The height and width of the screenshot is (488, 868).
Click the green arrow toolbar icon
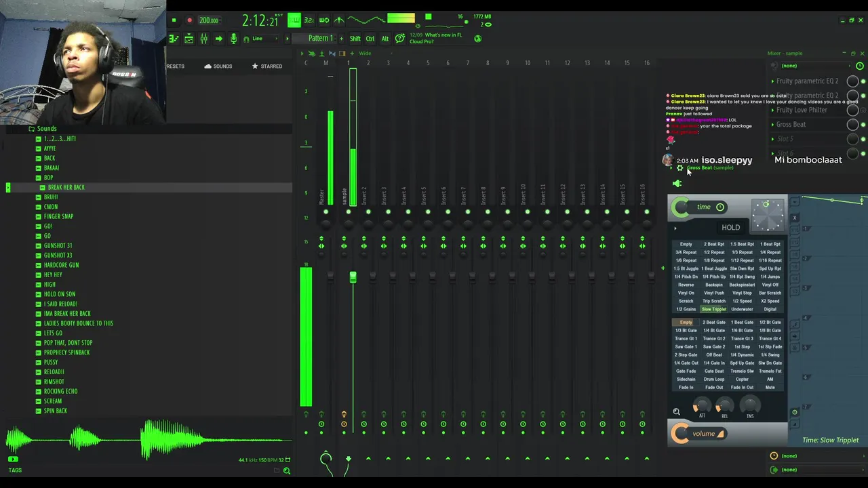[x=218, y=39]
